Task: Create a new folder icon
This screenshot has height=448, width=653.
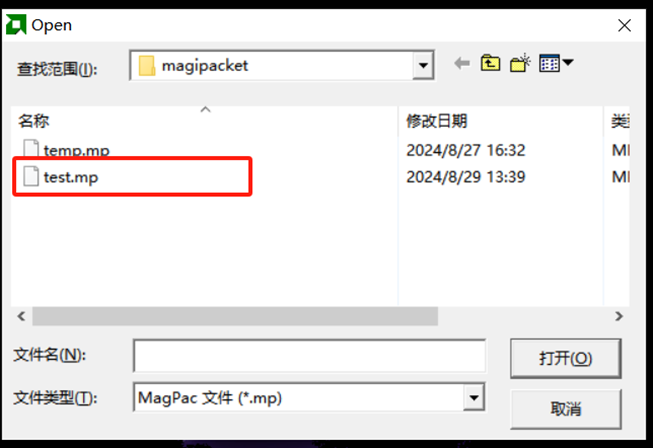Action: [520, 63]
